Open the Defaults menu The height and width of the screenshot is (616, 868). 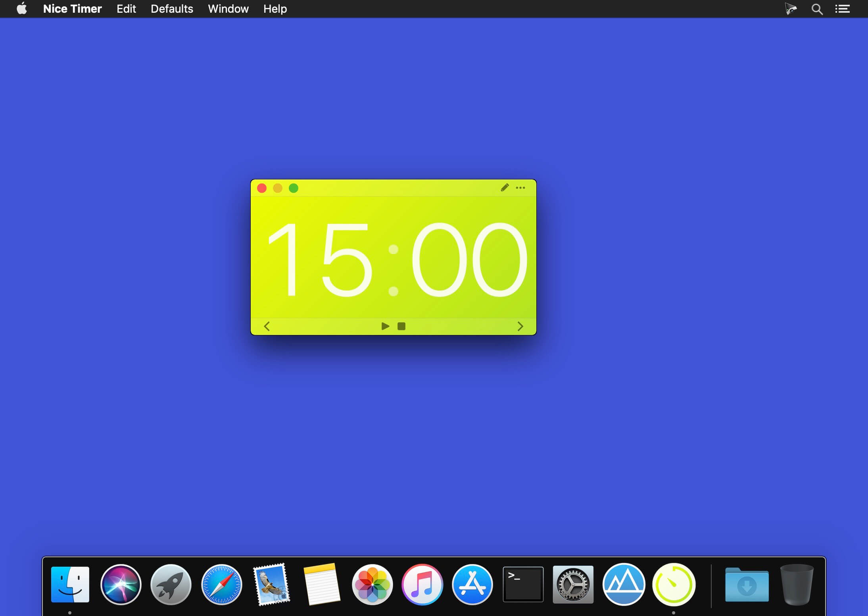click(x=172, y=9)
